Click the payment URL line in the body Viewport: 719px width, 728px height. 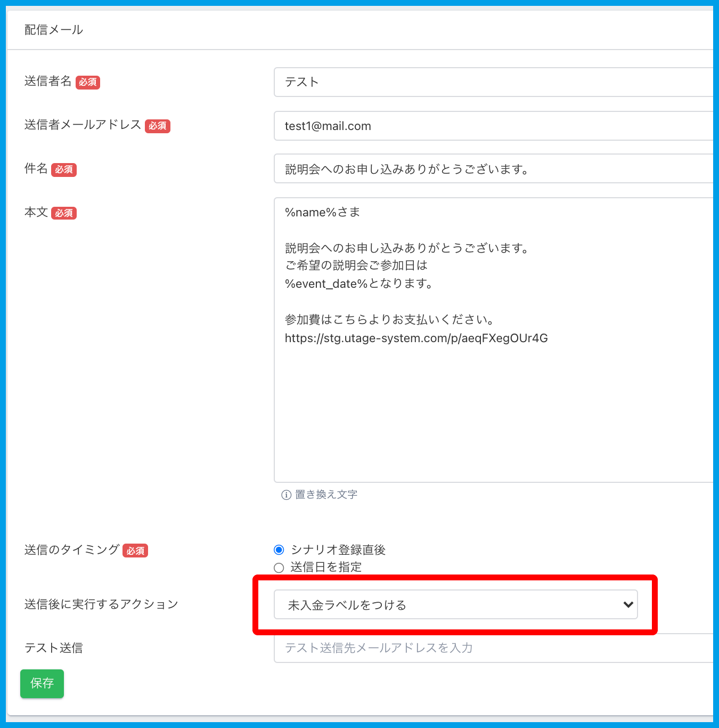pyautogui.click(x=416, y=338)
